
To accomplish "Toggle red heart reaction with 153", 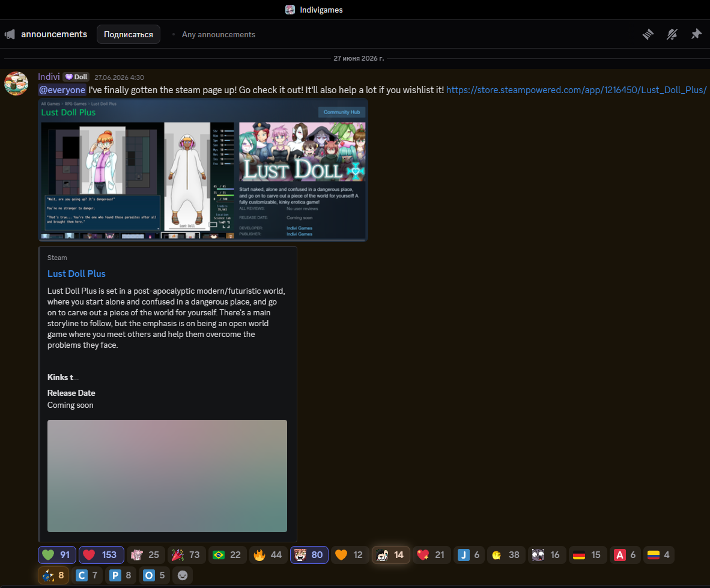I will pyautogui.click(x=102, y=555).
